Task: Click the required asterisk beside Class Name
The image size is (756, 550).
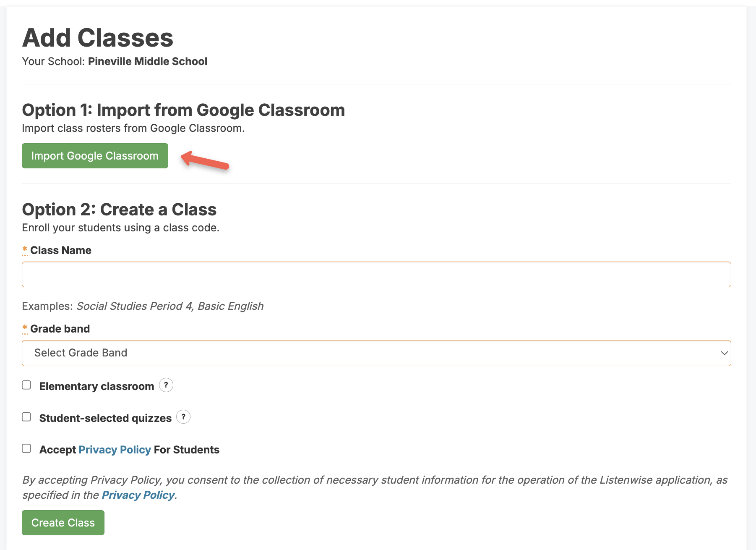Action: pos(25,250)
